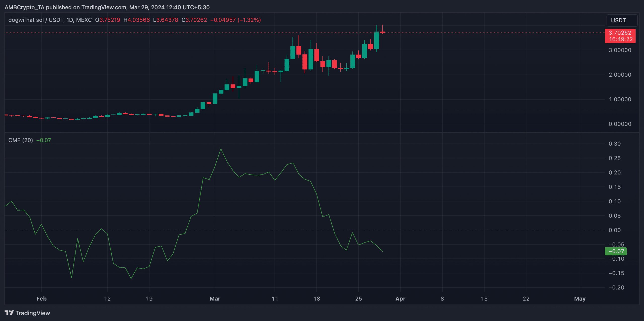Click the date label 12 on time axis

(107, 299)
